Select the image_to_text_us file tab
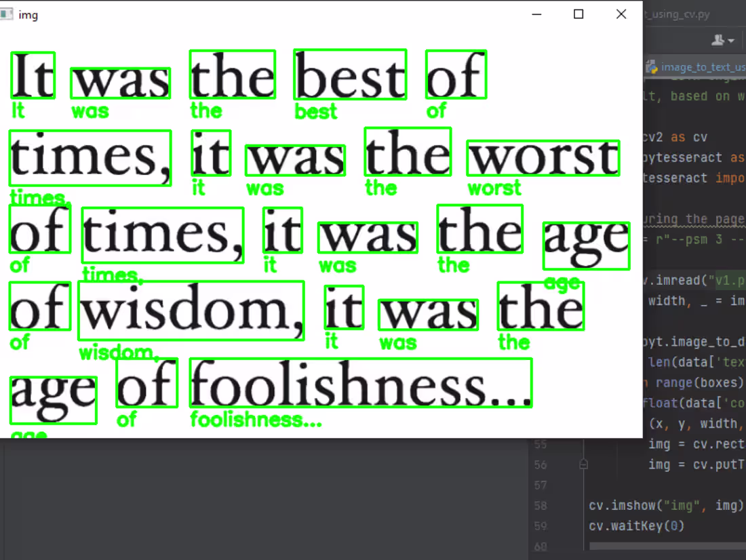Viewport: 746px width, 560px height. pos(699,67)
